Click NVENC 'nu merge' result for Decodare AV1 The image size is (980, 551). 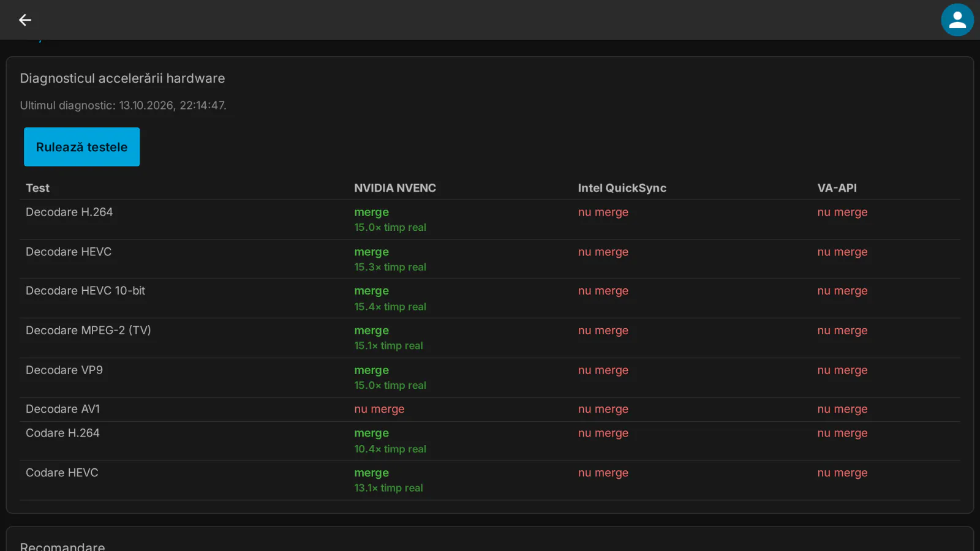coord(379,409)
